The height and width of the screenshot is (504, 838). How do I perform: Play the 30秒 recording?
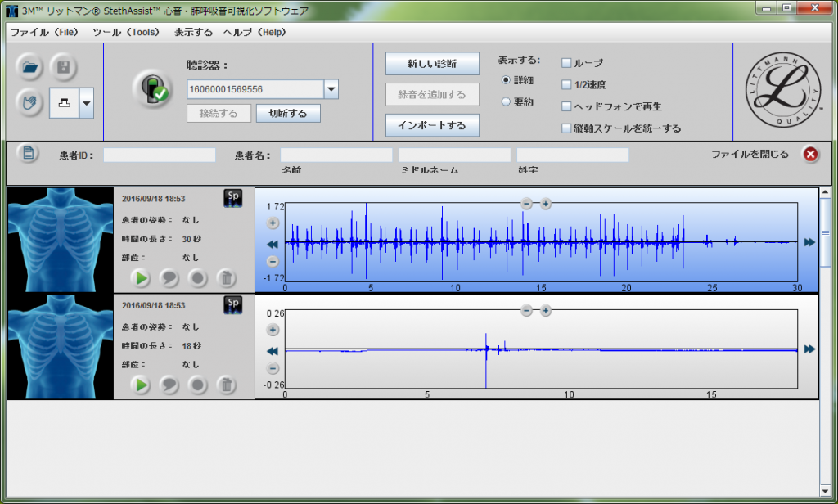(141, 278)
